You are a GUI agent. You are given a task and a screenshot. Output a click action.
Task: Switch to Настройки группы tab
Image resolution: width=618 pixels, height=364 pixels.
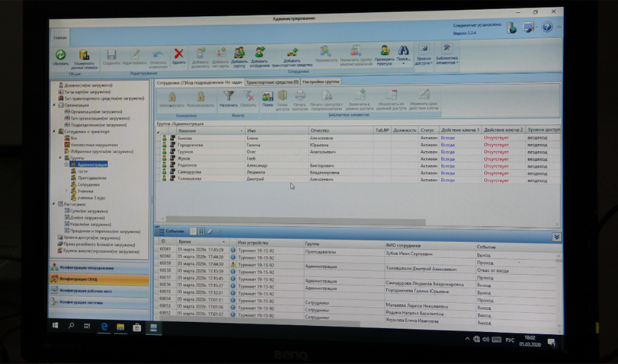(321, 81)
